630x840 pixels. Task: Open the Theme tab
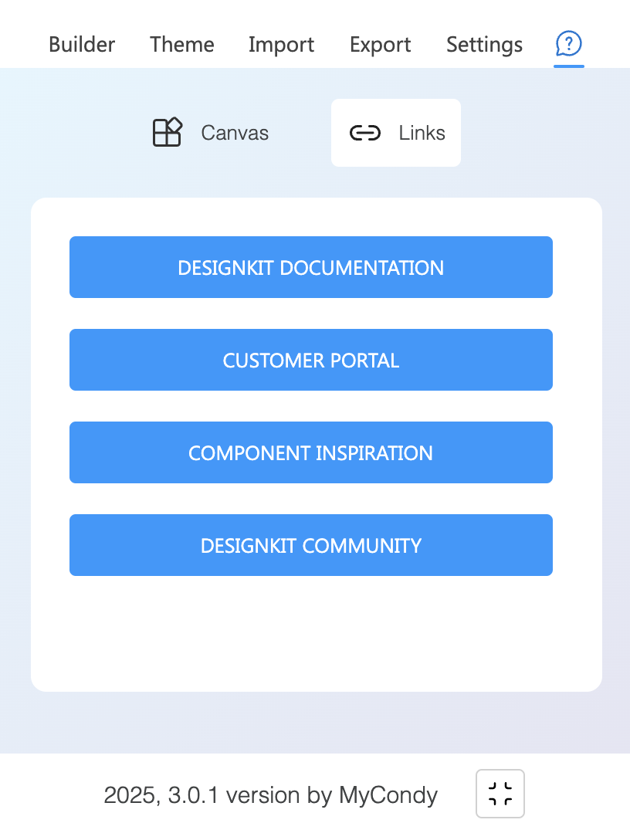(181, 45)
